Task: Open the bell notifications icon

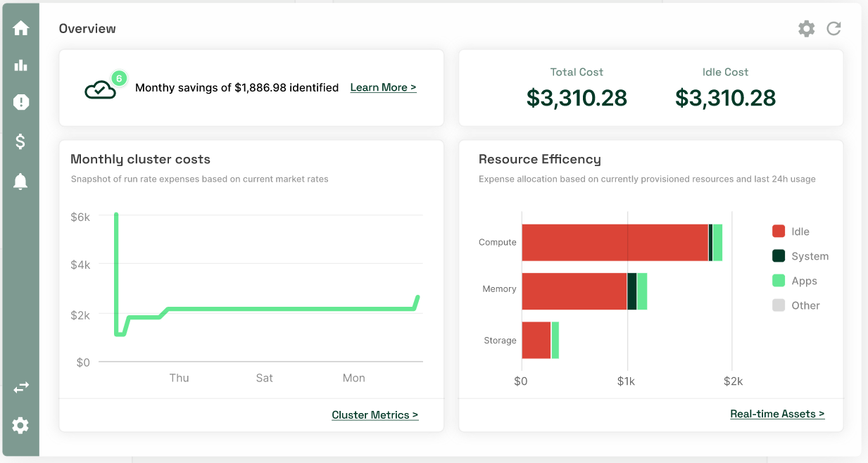Action: tap(20, 182)
